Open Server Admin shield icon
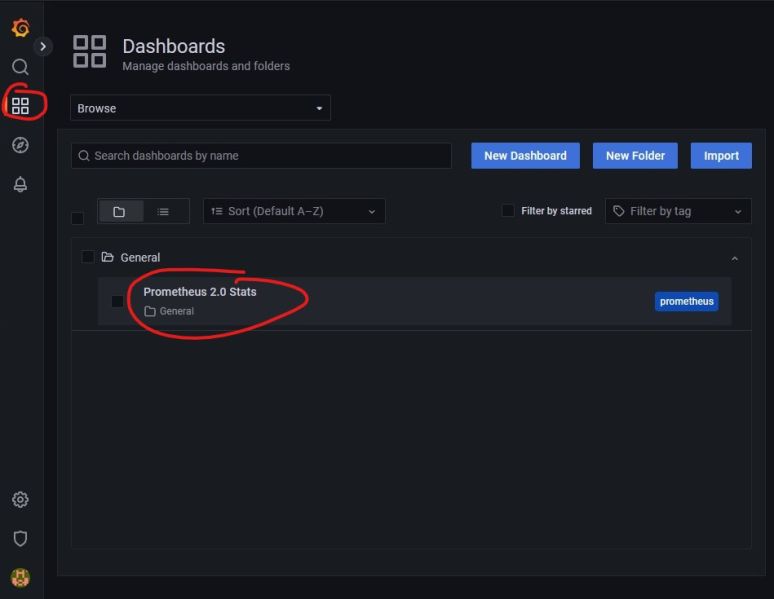Viewport: 774px width, 599px height. pos(20,539)
